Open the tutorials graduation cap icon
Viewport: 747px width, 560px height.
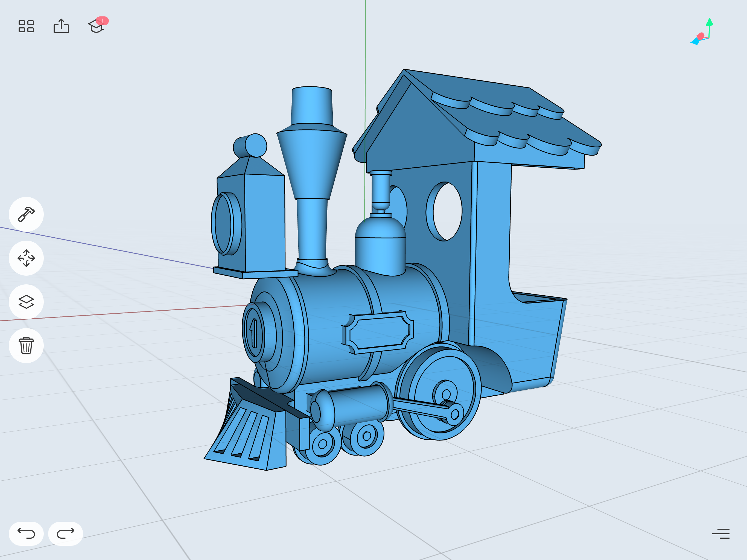tap(98, 25)
